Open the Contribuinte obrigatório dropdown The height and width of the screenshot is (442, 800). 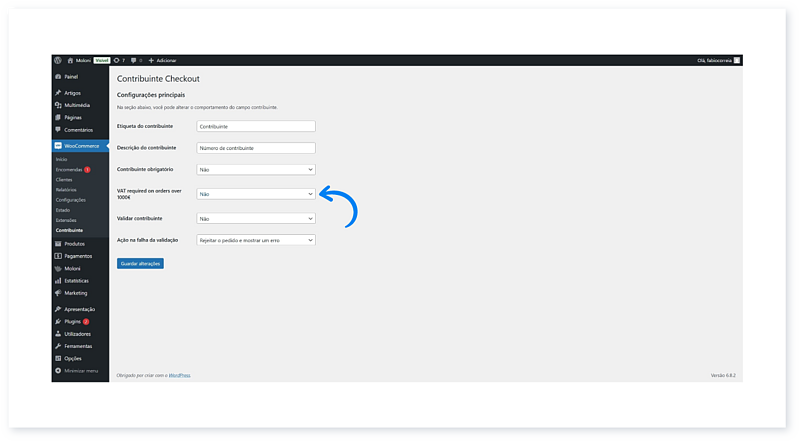tap(256, 170)
